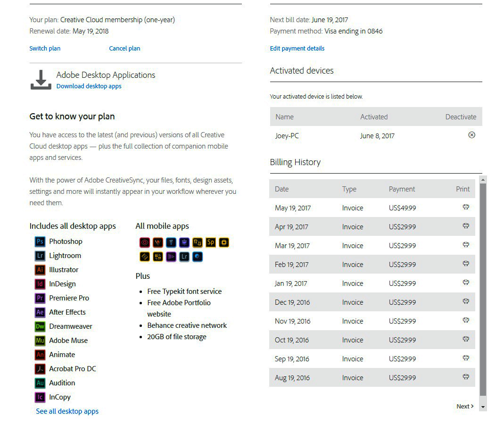504x425 pixels.
Task: Click the Payment column header
Action: coord(402,189)
